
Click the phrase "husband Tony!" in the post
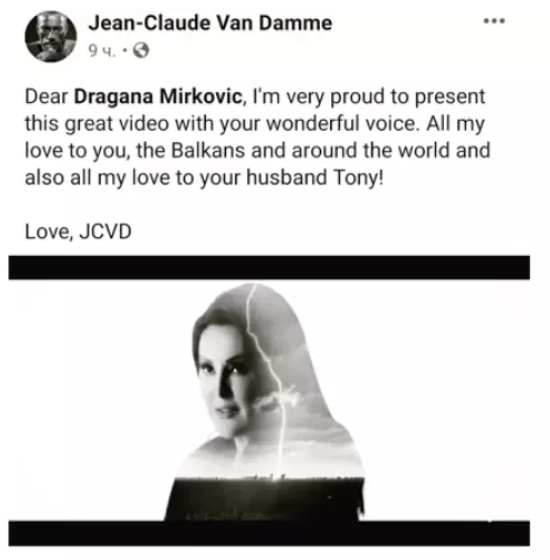click(315, 178)
